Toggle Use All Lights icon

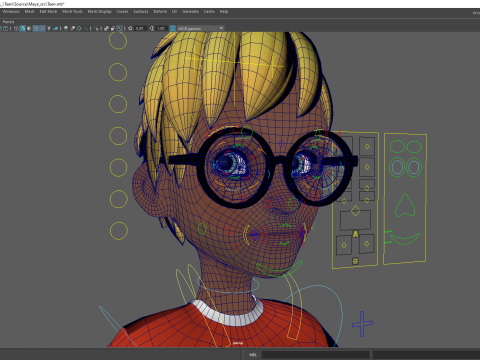pos(49,28)
